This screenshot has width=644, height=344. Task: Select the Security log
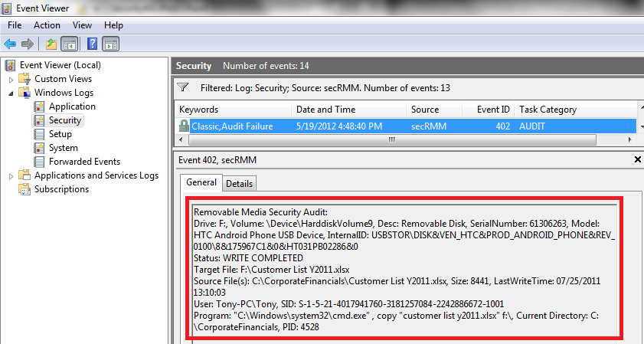(65, 120)
